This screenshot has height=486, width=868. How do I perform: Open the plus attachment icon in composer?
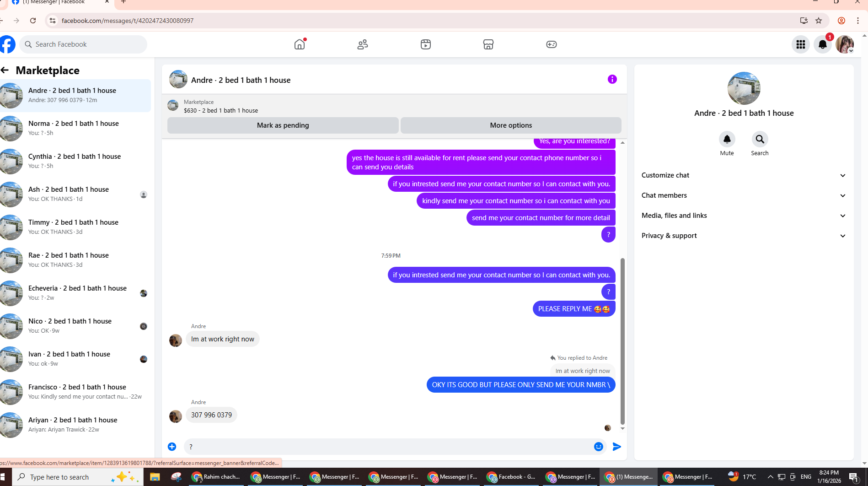click(x=172, y=447)
